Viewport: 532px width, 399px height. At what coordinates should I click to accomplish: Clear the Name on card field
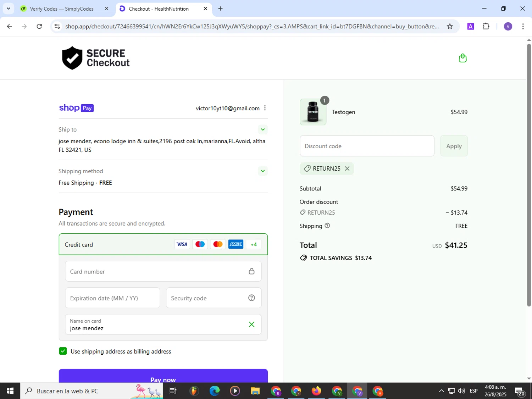tap(251, 324)
